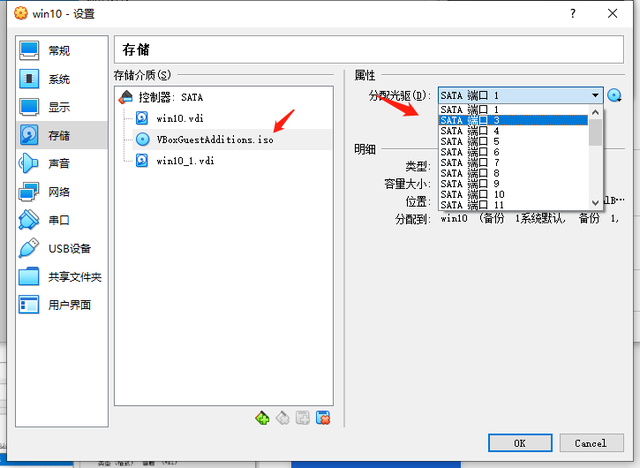Screen dimensions: 640x468
Task: Click the 常规 monitor icon in the sidebar
Action: point(29,51)
